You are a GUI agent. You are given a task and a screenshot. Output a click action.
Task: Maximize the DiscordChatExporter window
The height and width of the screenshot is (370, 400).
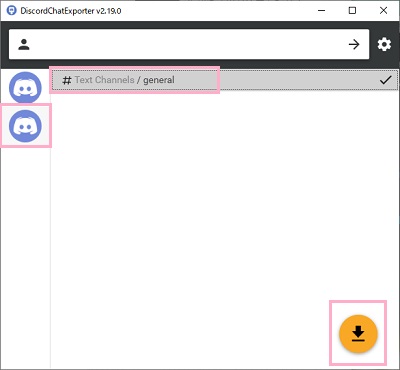point(352,11)
